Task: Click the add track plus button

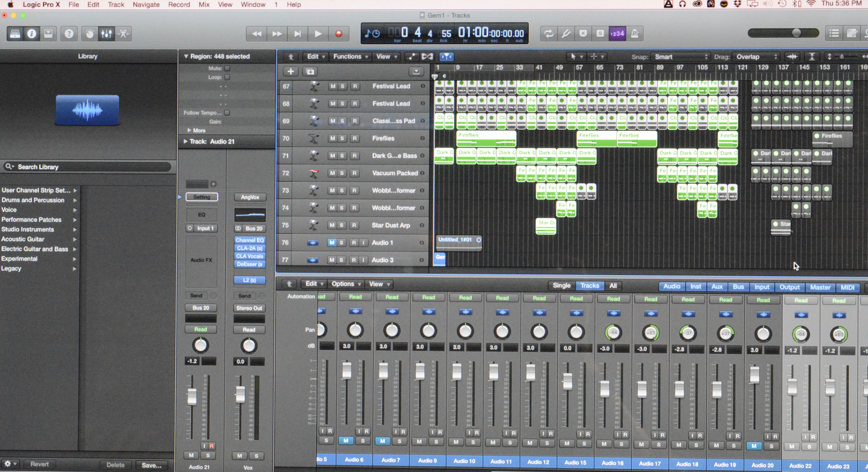Action: [x=290, y=71]
